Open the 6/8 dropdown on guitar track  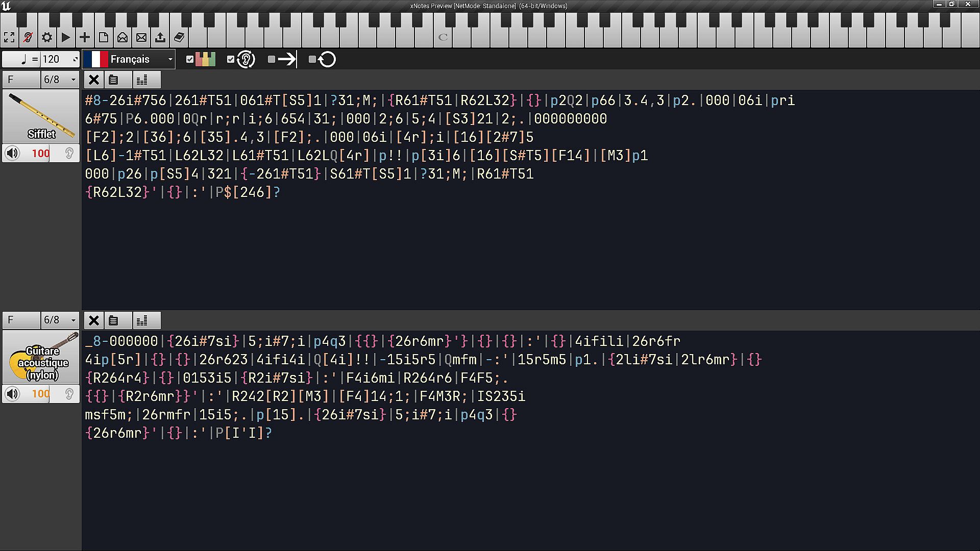point(60,320)
